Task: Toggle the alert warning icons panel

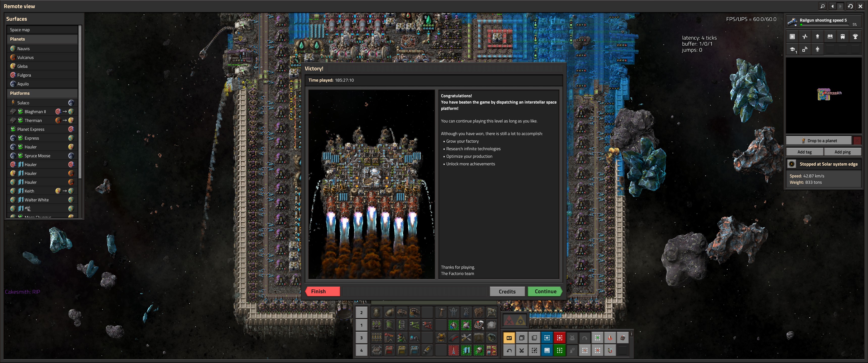Action: click(514, 320)
